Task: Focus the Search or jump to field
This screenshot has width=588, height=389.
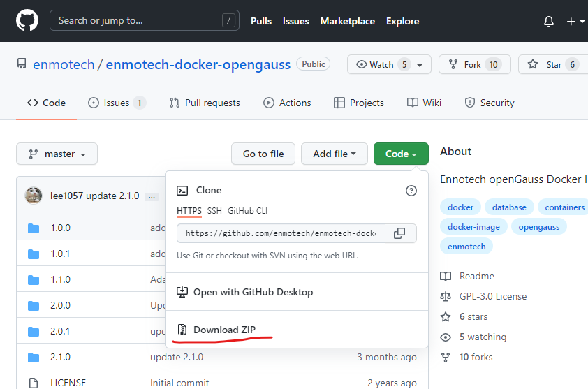Action: (145, 20)
